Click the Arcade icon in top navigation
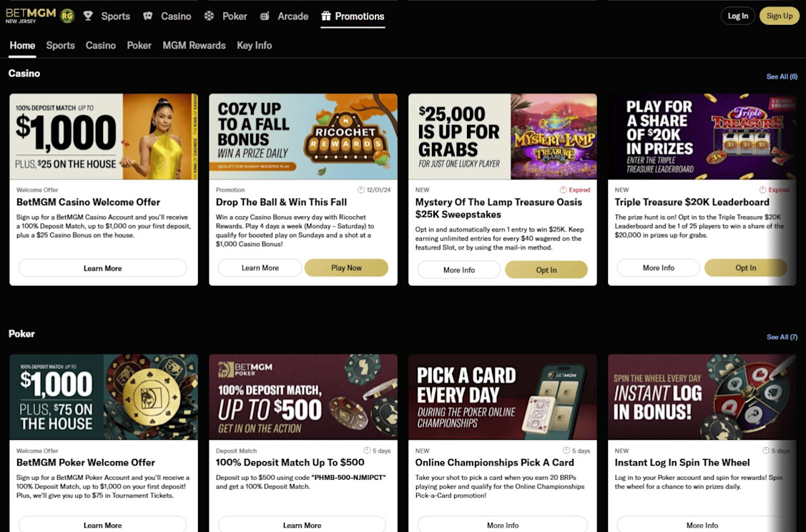This screenshot has height=532, width=806. point(264,16)
